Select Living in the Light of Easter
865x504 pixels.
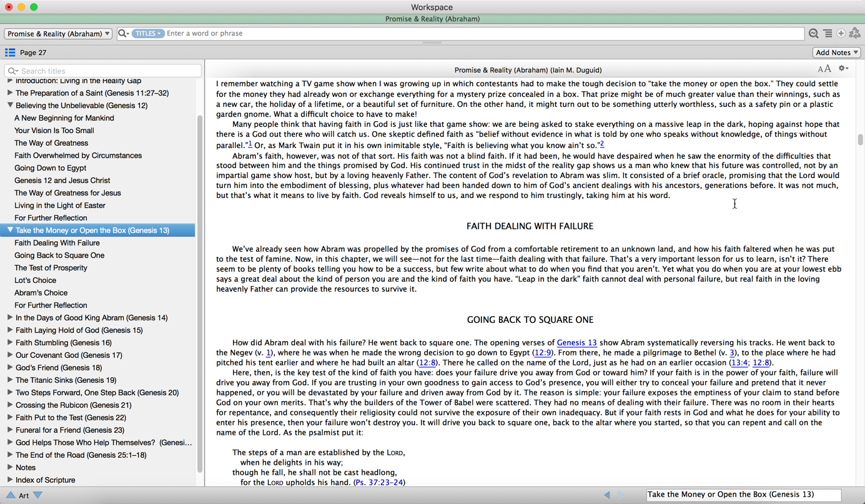tap(60, 205)
